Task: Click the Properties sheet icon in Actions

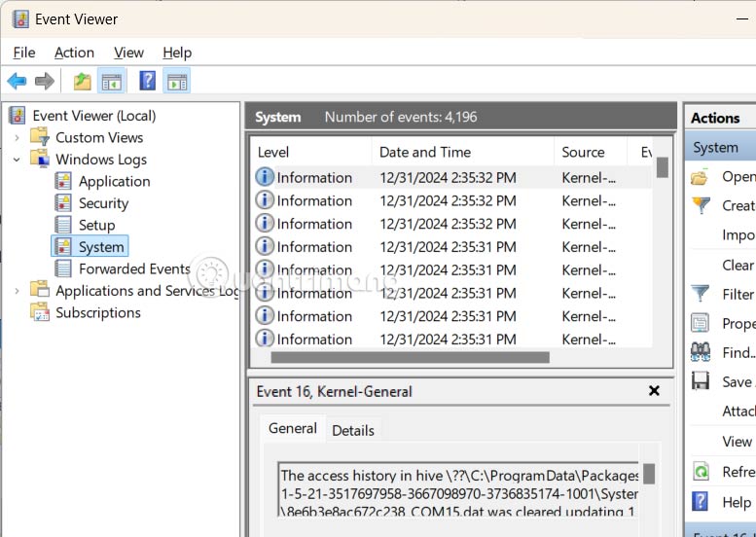Action: pos(701,323)
